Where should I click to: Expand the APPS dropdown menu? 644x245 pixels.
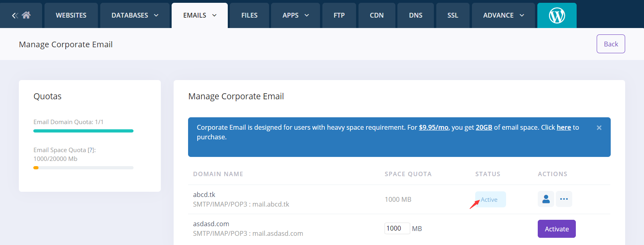[296, 16]
